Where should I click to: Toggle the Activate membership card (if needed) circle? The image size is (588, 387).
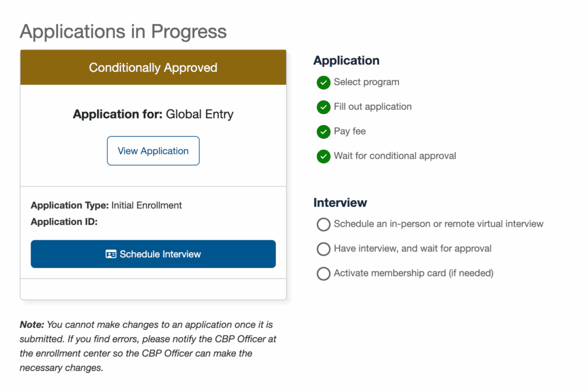(x=323, y=274)
